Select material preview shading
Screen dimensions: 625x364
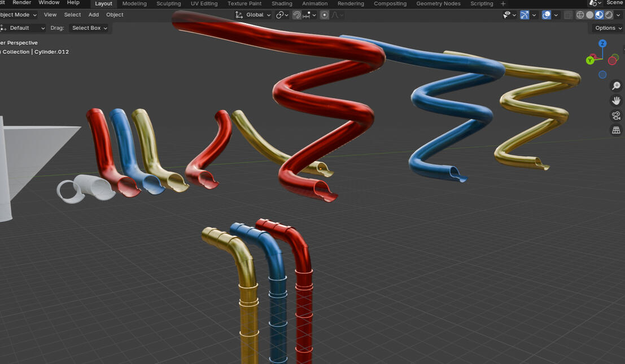pos(600,15)
